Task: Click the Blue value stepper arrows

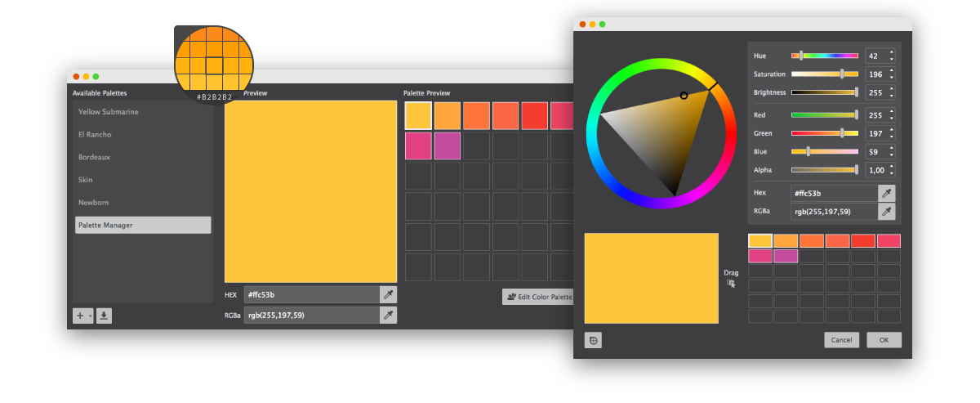Action: pyautogui.click(x=891, y=151)
